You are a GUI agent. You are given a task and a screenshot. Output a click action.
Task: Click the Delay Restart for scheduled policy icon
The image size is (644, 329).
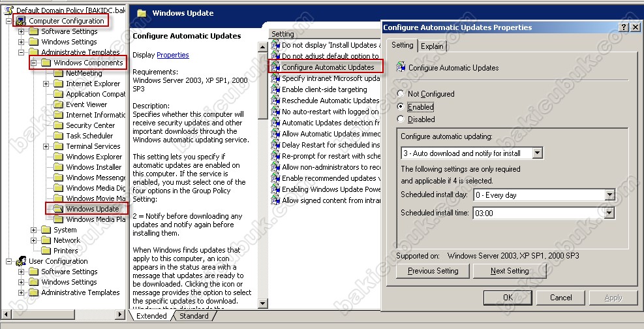[x=275, y=144]
